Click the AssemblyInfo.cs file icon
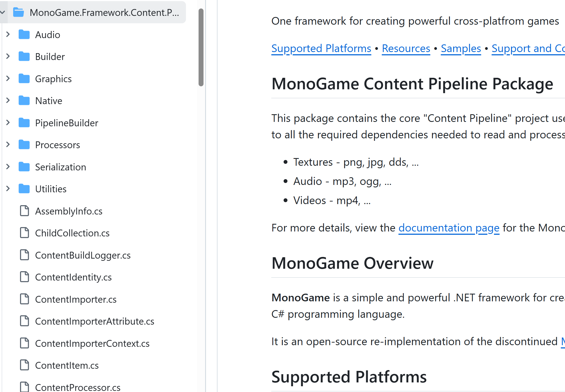Image resolution: width=565 pixels, height=392 pixels. pos(24,211)
